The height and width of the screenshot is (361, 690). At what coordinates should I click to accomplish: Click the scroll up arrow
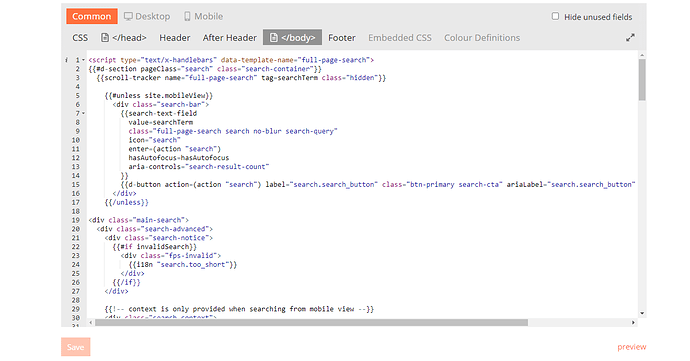click(642, 55)
